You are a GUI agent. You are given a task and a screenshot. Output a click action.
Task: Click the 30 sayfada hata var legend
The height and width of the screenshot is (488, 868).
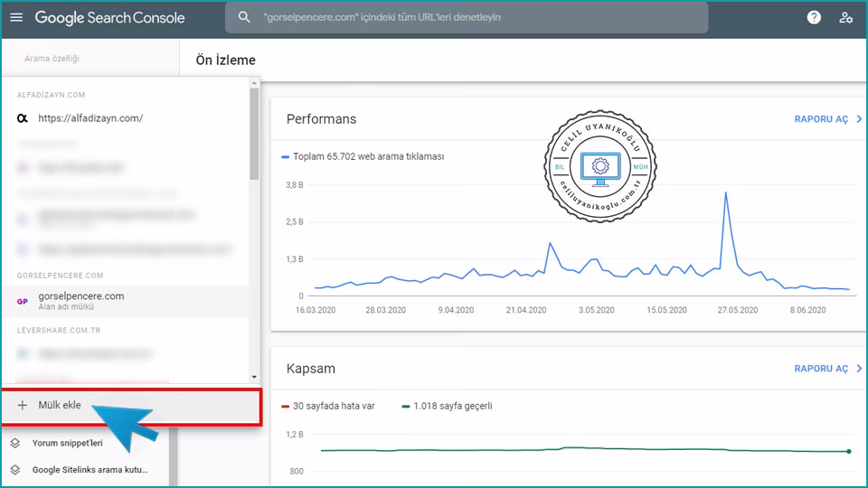click(328, 406)
